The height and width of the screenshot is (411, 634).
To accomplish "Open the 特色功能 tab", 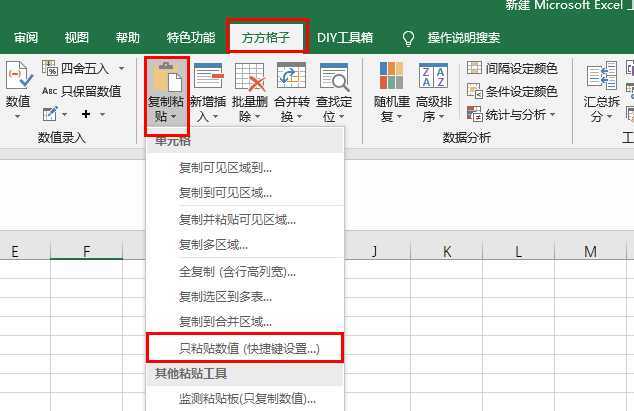I will 190,38.
